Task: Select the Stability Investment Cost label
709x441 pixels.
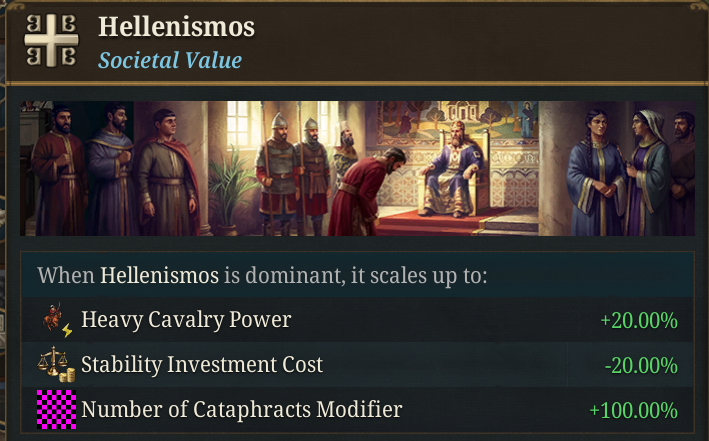Action: (202, 365)
